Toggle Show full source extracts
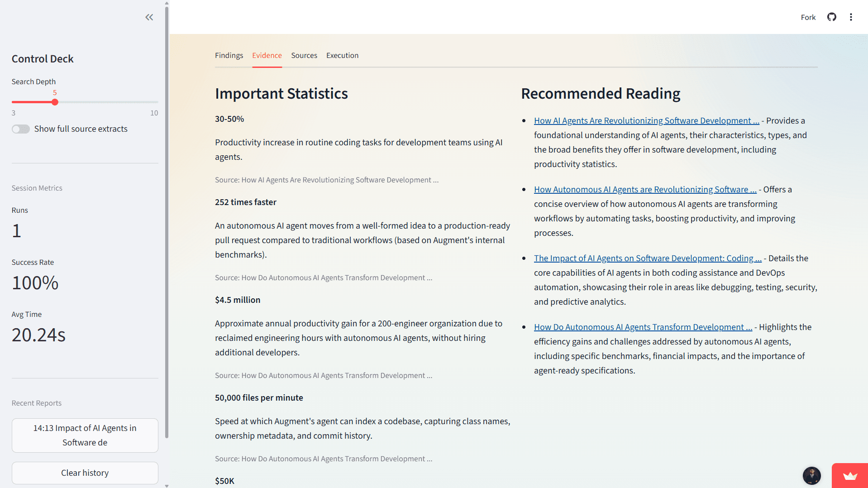 pos(21,129)
